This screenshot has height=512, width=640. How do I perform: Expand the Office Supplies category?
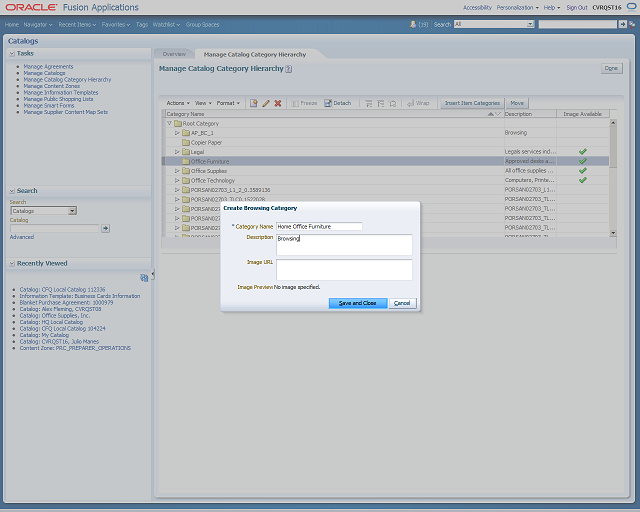click(x=177, y=171)
